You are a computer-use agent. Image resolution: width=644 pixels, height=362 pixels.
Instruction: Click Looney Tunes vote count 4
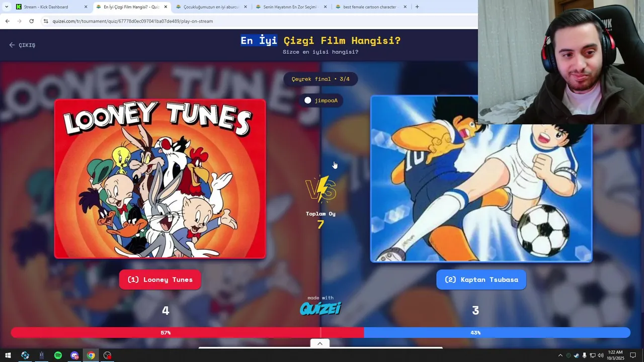pos(166,311)
